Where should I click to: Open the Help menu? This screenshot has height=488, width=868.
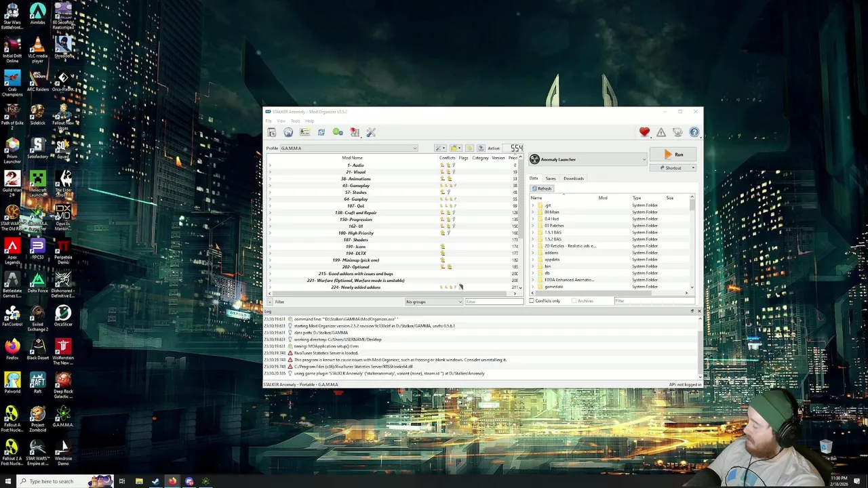(x=309, y=121)
